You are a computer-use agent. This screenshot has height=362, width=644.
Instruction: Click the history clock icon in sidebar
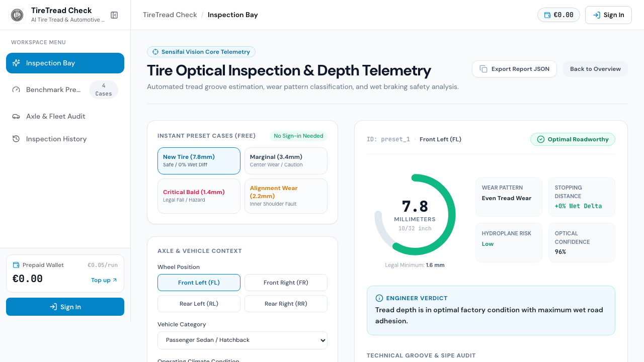click(x=16, y=139)
